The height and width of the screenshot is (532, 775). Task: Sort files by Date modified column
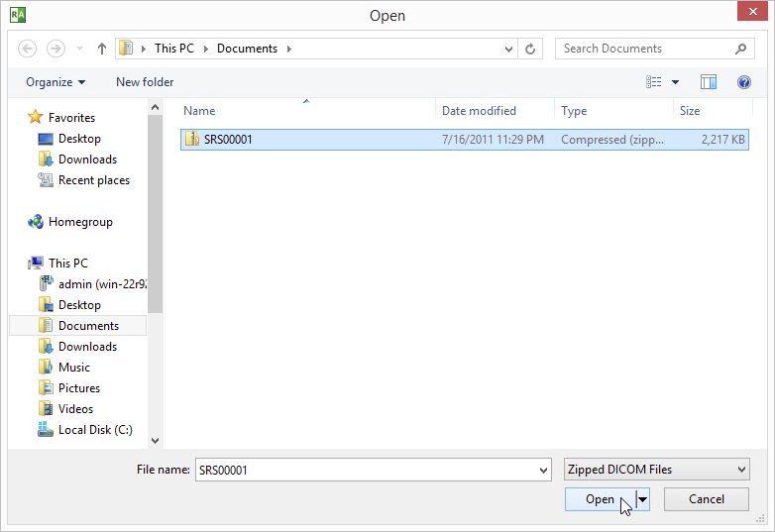[479, 111]
